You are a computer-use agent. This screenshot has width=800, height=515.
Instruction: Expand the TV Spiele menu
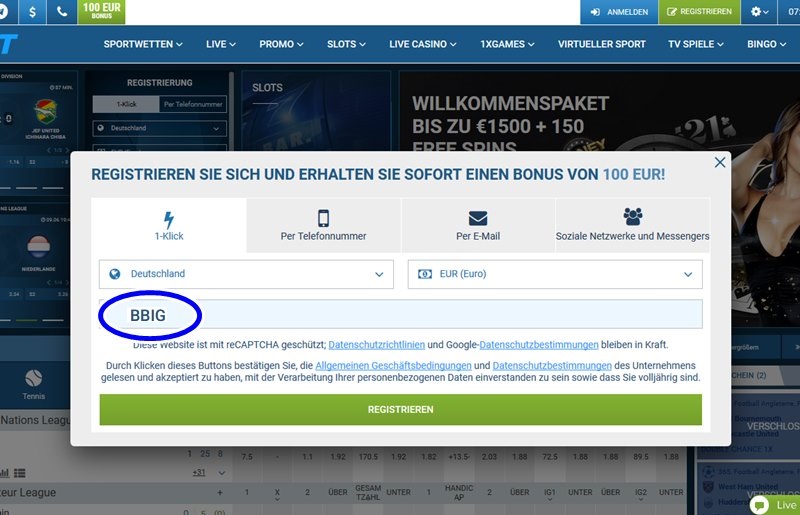[x=696, y=44]
